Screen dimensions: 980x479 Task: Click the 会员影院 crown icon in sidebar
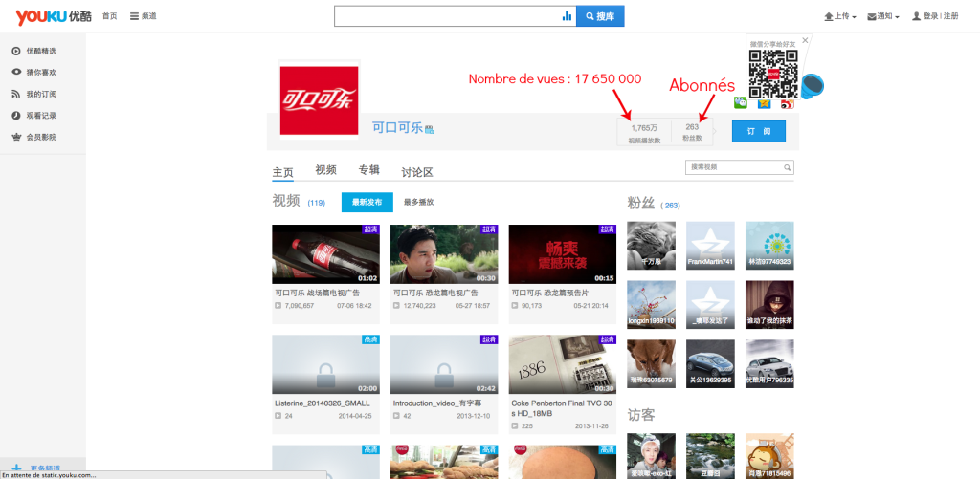point(16,137)
